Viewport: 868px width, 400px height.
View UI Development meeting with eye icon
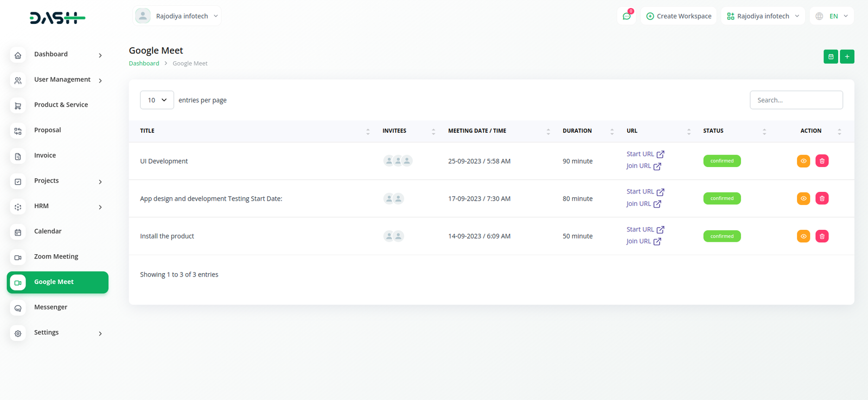point(803,161)
